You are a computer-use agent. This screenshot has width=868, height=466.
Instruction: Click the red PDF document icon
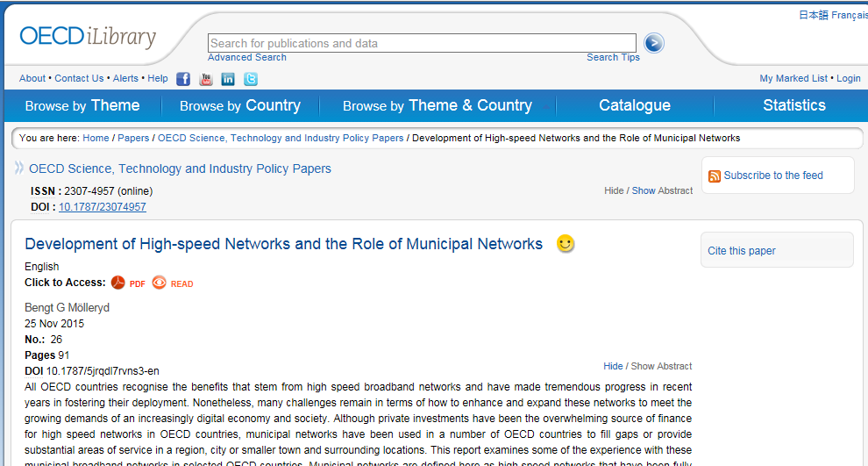coord(117,283)
